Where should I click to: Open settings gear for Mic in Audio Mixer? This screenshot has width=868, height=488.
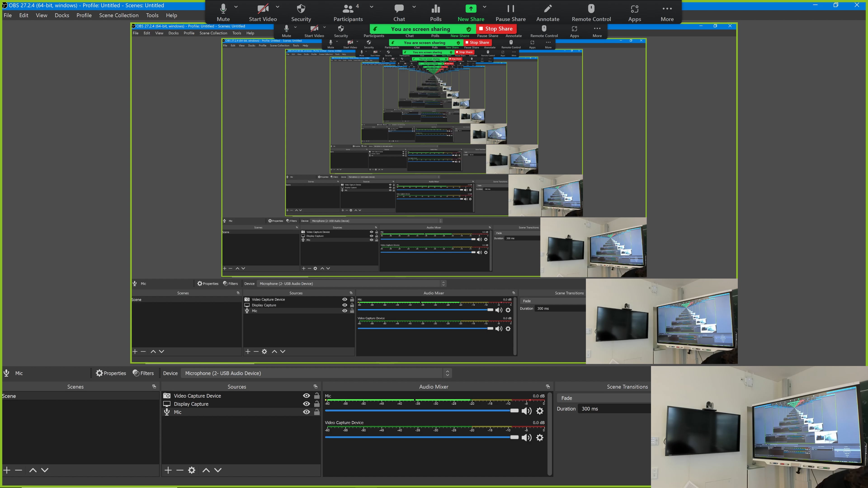[540, 411]
